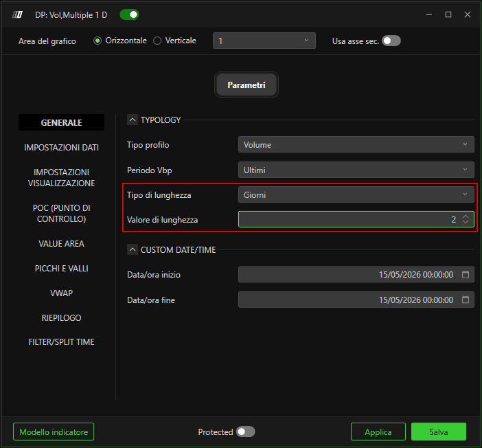482x448 pixels.
Task: Open Tipo di lunghezza Giorni dropdown
Action: tap(356, 194)
